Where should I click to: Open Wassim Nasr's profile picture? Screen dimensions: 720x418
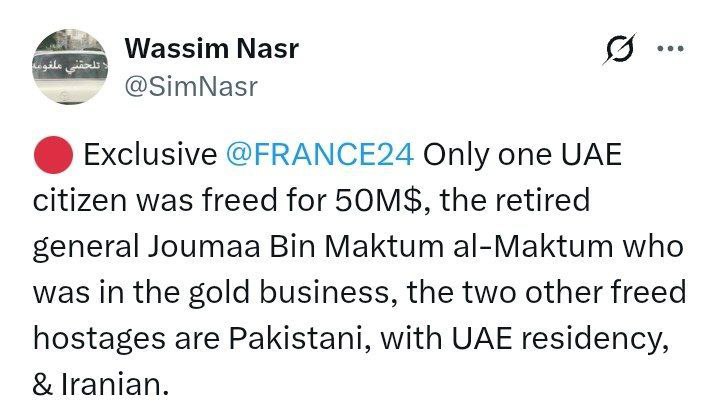click(x=67, y=66)
